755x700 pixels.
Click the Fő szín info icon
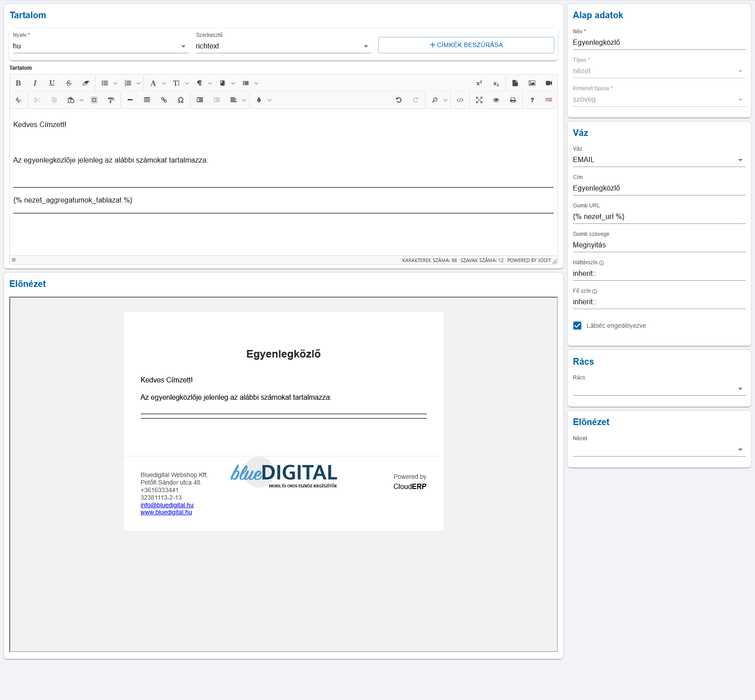(x=595, y=291)
